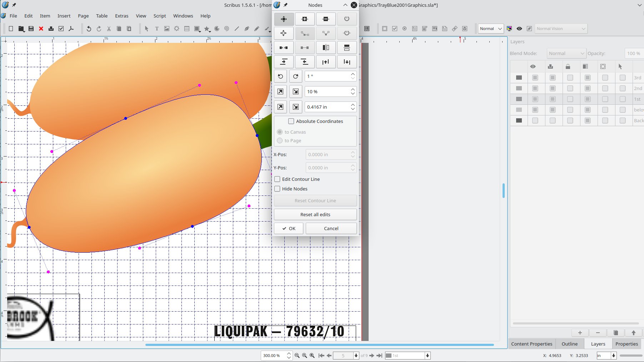Select the Spiral tool
The height and width of the screenshot is (362, 644).
tap(226, 29)
